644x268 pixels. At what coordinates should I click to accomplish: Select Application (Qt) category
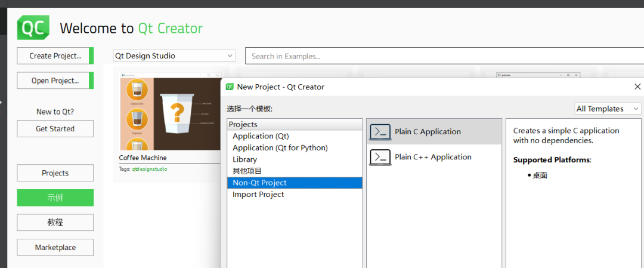click(295, 136)
